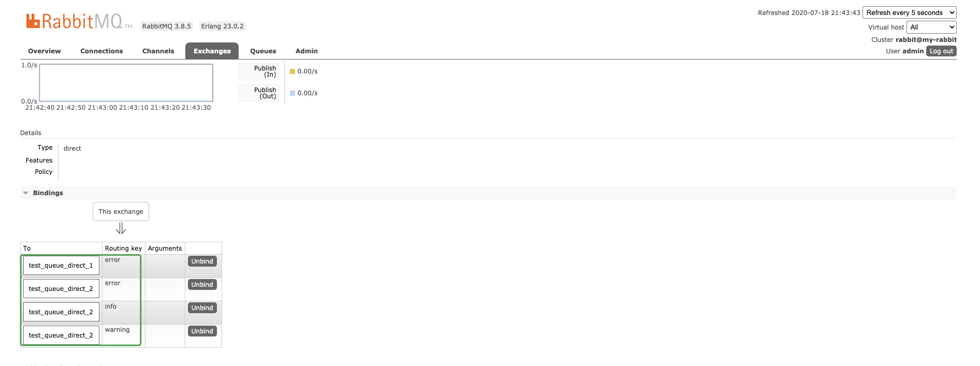Click the blue Publish (Out) legend swatch
Screen dimensions: 980x366
292,93
